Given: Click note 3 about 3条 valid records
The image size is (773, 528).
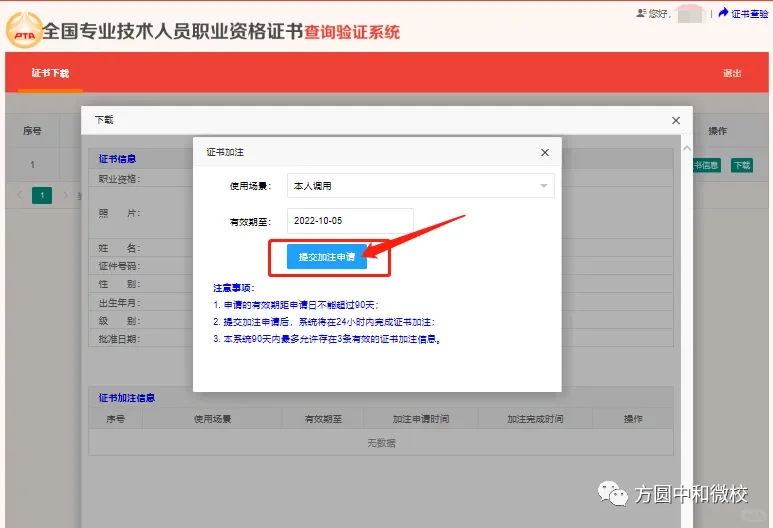Looking at the screenshot, I should (326, 339).
